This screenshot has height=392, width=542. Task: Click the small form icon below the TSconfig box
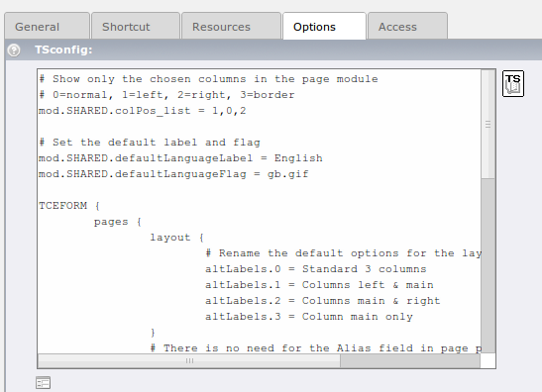point(44,383)
